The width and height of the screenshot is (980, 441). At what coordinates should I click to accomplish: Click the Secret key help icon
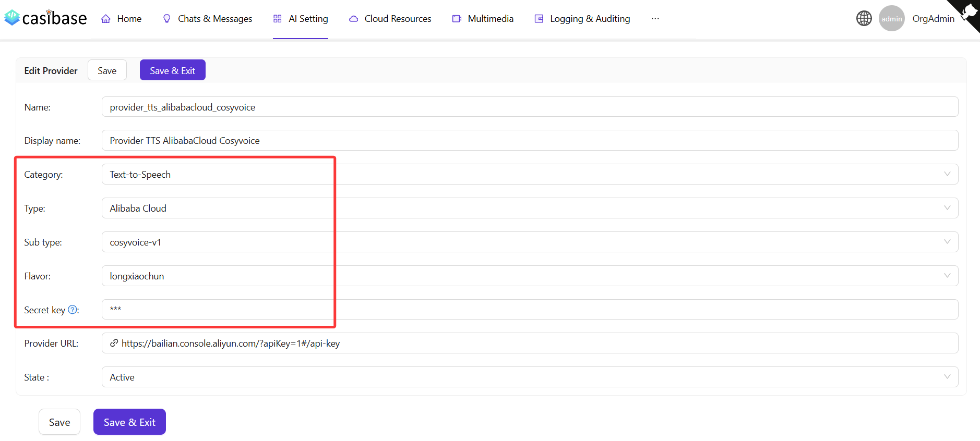[x=73, y=310]
